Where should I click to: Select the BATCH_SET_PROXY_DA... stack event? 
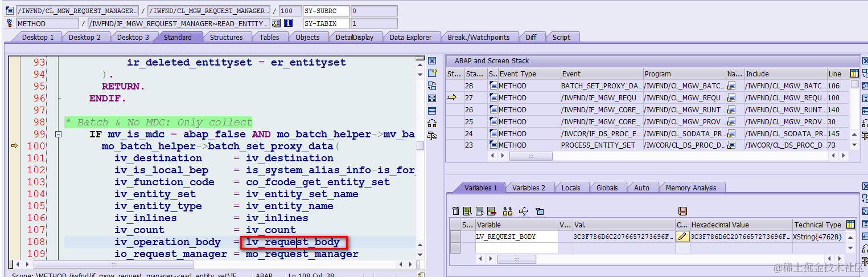tap(601, 85)
